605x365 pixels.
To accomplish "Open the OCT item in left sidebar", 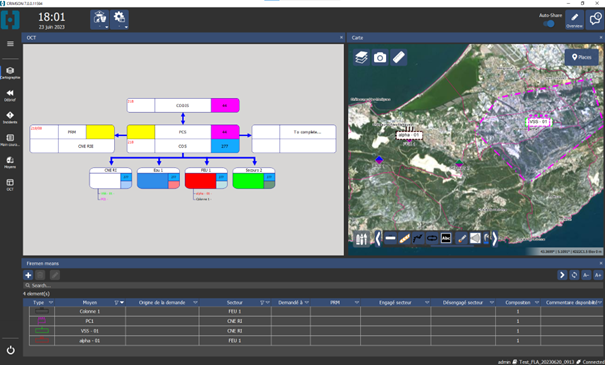I will [x=10, y=184].
